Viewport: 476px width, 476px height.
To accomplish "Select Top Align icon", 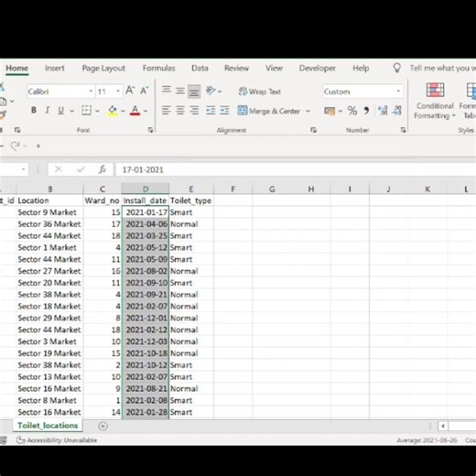I will pyautogui.click(x=167, y=90).
